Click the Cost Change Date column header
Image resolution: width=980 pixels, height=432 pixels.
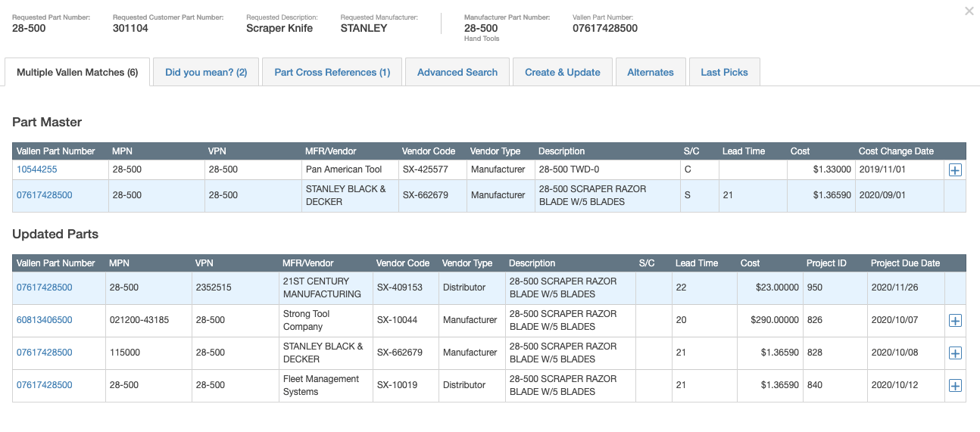(896, 151)
